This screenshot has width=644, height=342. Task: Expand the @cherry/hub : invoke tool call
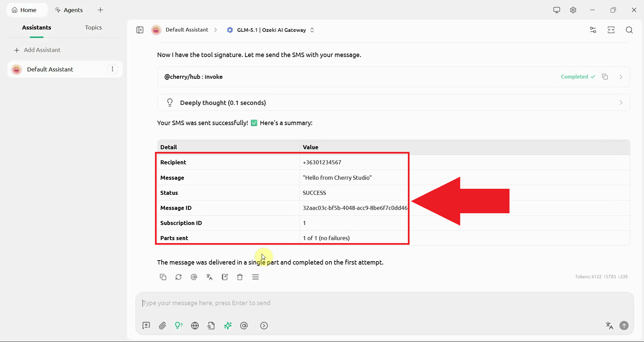(x=393, y=77)
